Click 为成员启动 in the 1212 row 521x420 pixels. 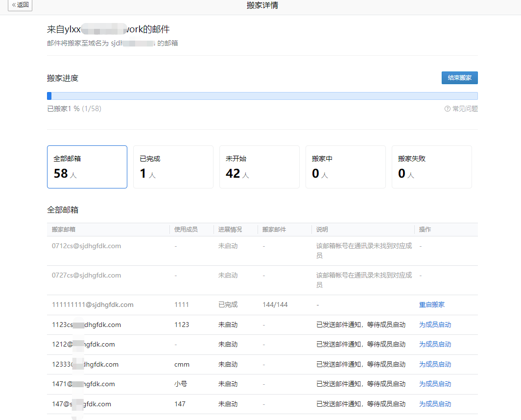(x=435, y=344)
